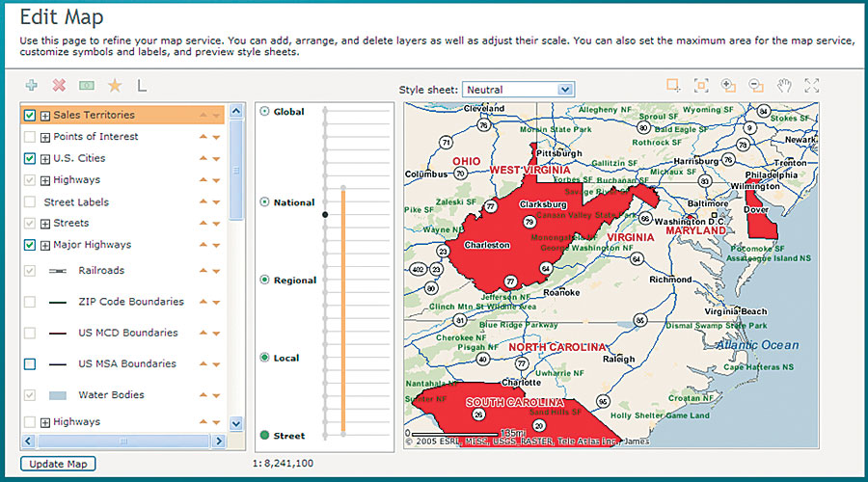Select the zoom out map tool
This screenshot has height=482, width=868.
tap(756, 85)
